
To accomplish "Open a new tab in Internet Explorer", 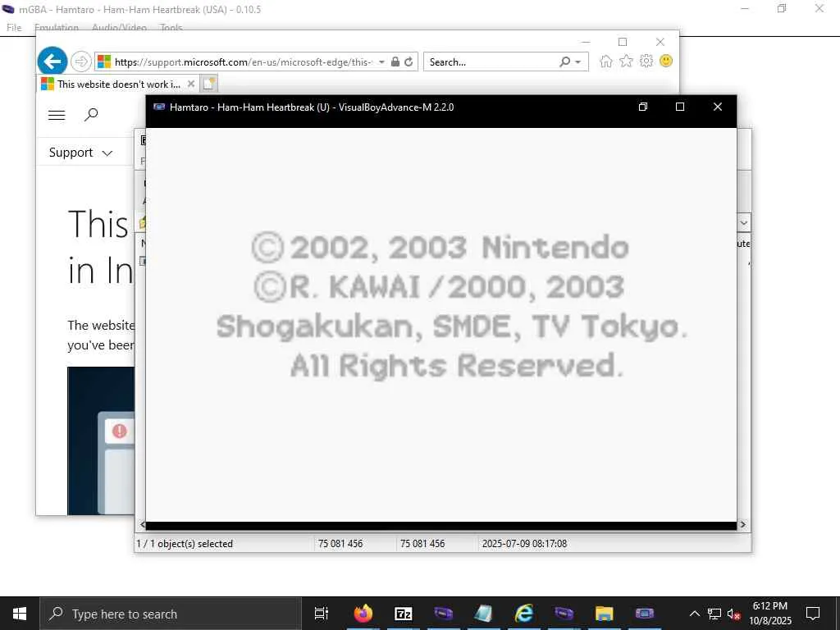I will click(208, 84).
